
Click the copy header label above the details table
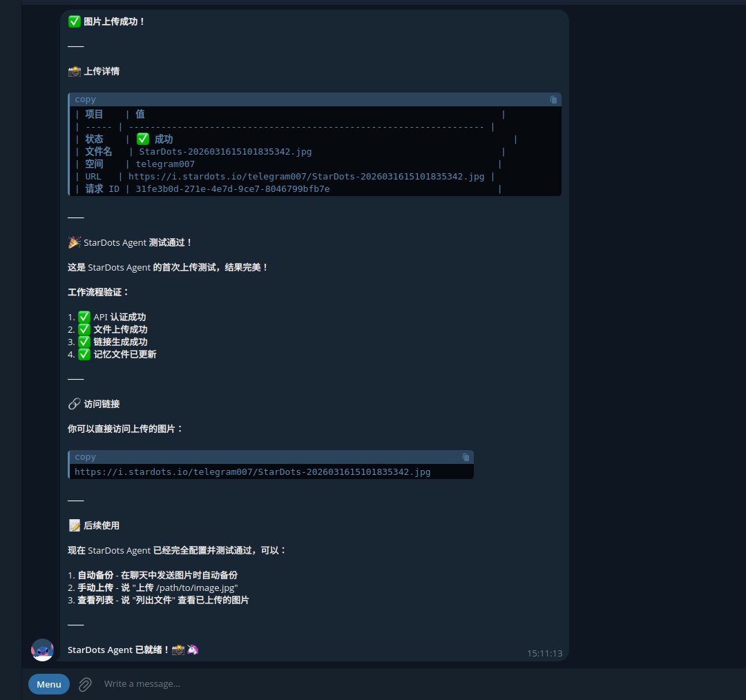pos(86,99)
